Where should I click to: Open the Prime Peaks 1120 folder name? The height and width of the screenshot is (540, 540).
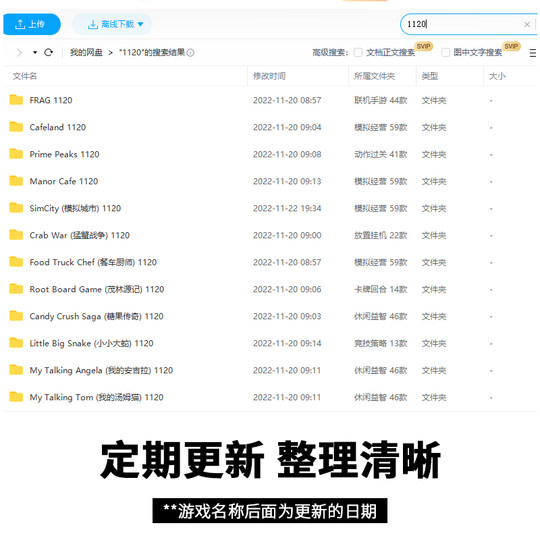point(64,154)
